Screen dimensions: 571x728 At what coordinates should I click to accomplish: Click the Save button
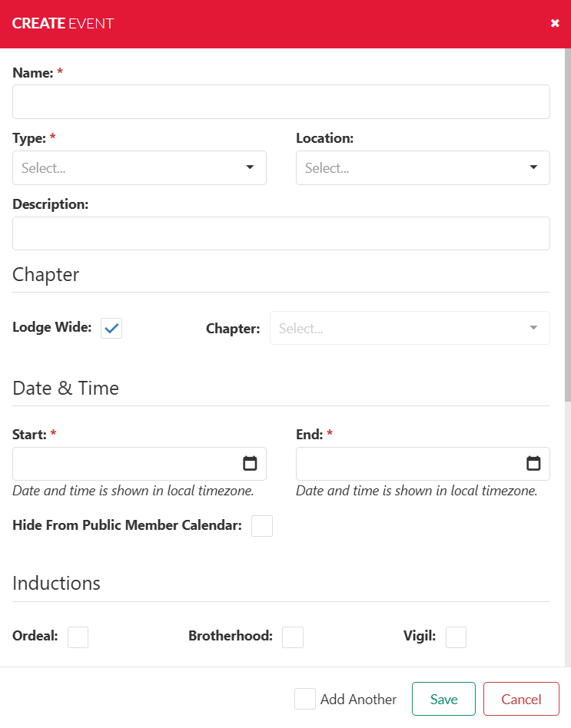pyautogui.click(x=443, y=699)
